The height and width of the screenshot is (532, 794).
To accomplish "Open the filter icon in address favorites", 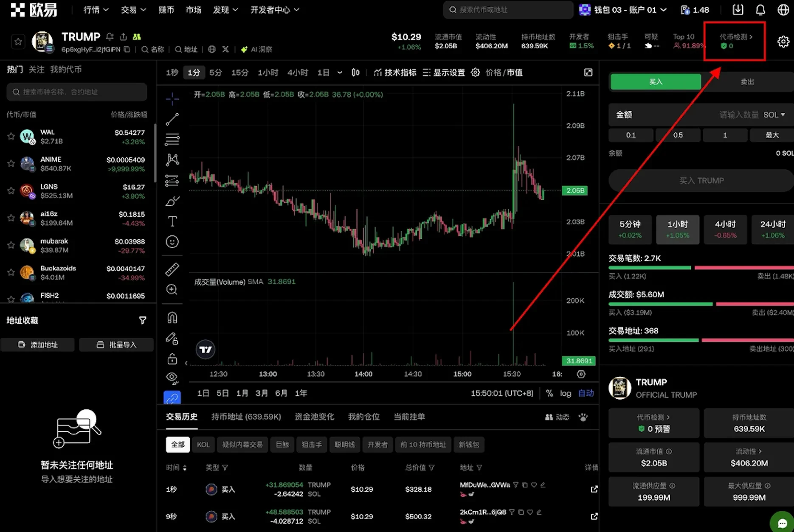I will click(143, 320).
